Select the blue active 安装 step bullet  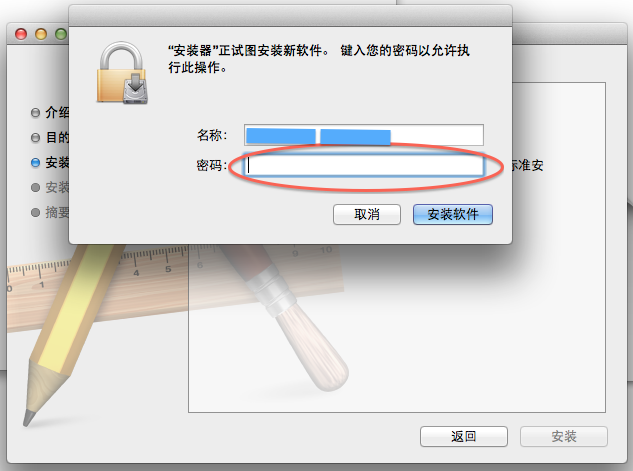click(x=36, y=163)
